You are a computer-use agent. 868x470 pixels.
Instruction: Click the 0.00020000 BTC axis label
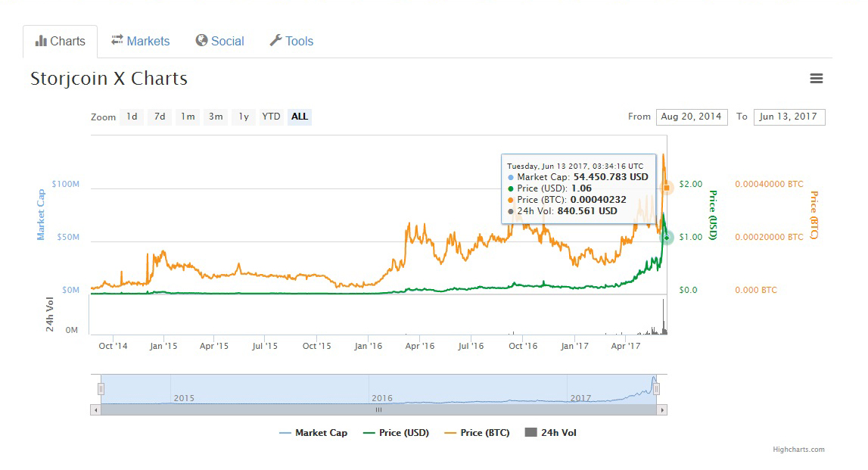click(x=769, y=237)
